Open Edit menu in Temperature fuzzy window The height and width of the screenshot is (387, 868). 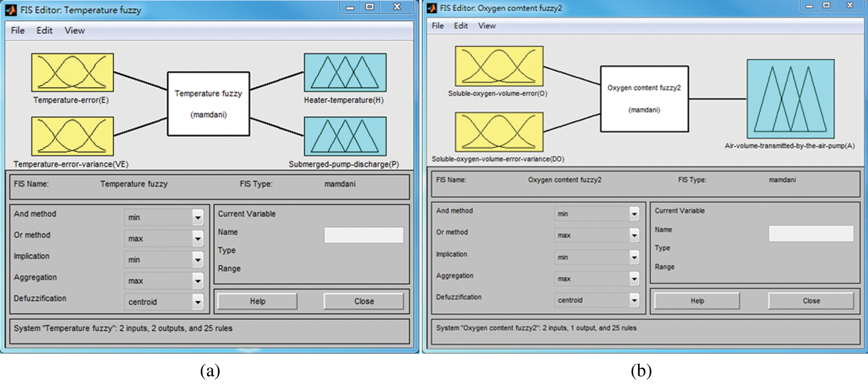click(x=45, y=30)
